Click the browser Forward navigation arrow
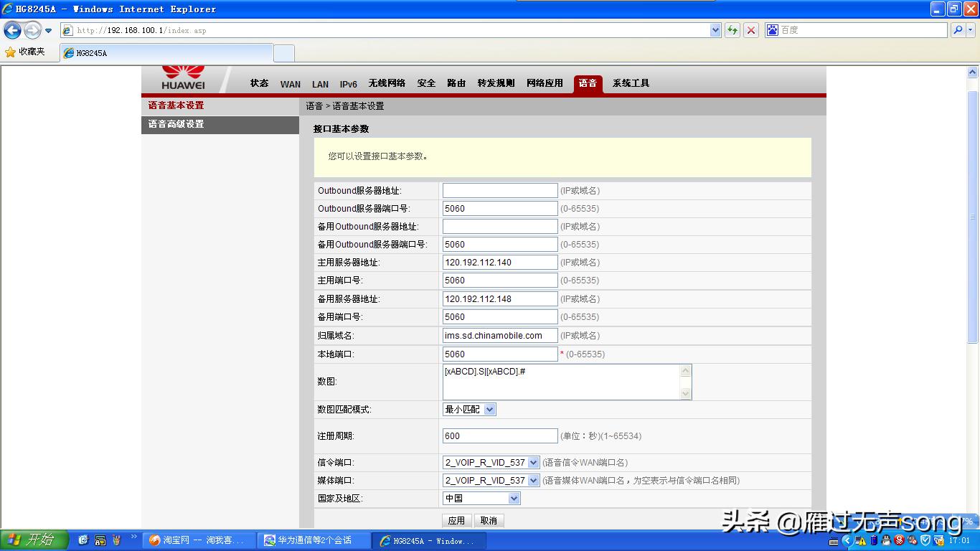The width and height of the screenshot is (980, 551). pyautogui.click(x=31, y=29)
